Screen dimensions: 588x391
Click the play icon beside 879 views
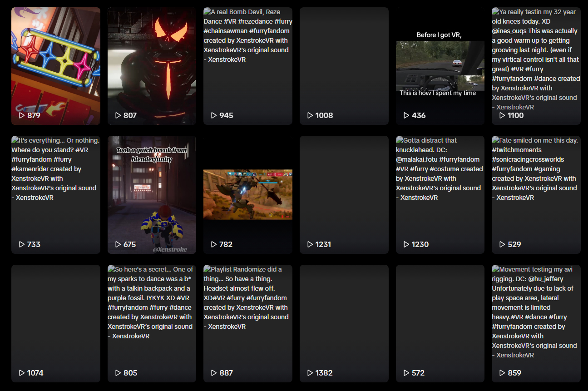(22, 115)
